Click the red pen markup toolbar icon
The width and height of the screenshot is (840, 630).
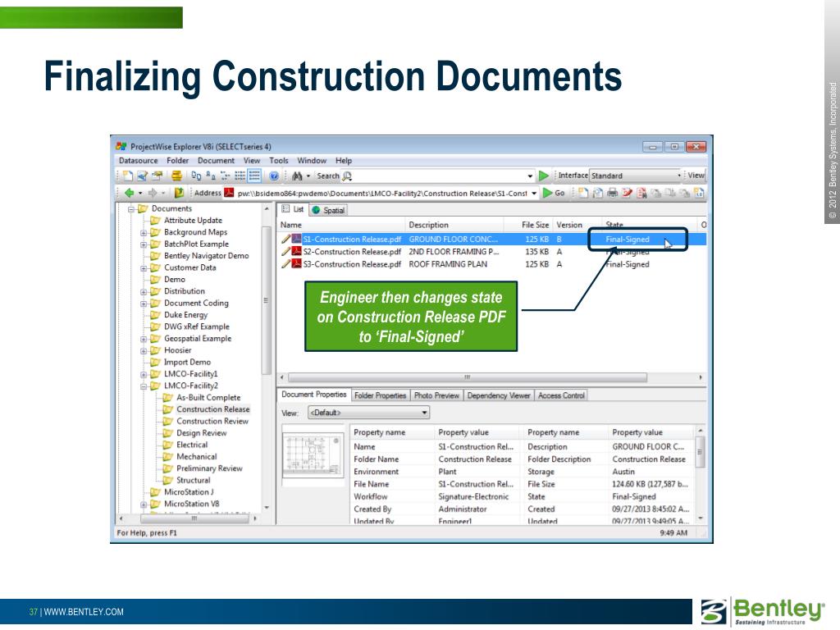point(628,193)
